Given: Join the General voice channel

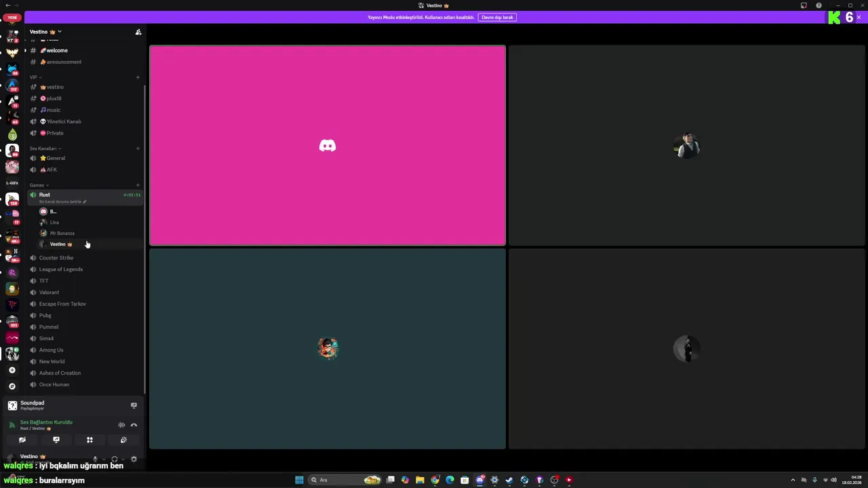Looking at the screenshot, I should [x=85, y=158].
